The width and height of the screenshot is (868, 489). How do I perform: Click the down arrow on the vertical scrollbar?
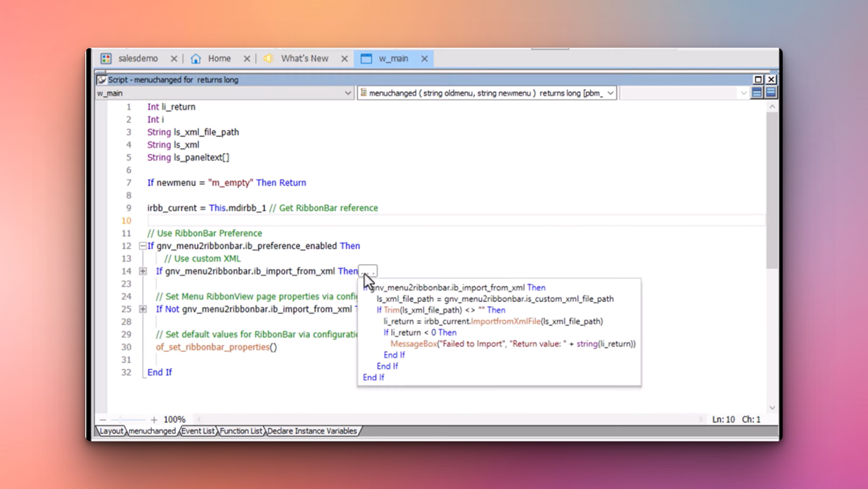(x=772, y=407)
